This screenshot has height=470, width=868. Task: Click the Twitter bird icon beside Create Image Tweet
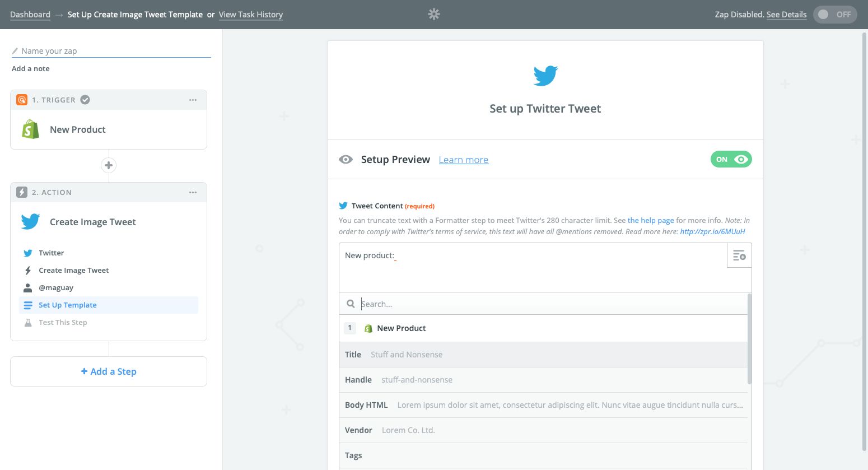click(x=30, y=222)
